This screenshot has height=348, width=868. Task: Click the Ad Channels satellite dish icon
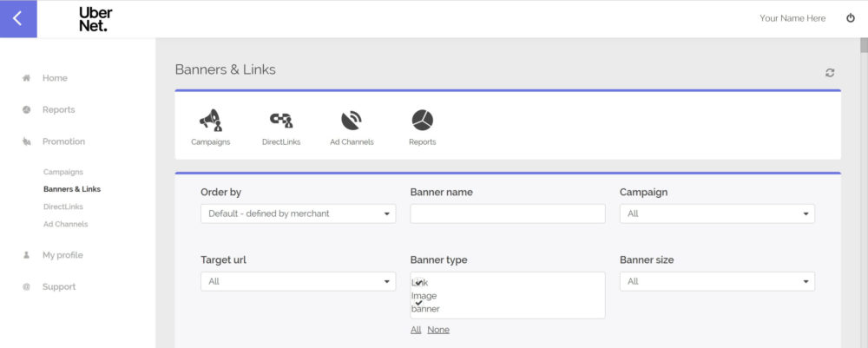point(352,121)
